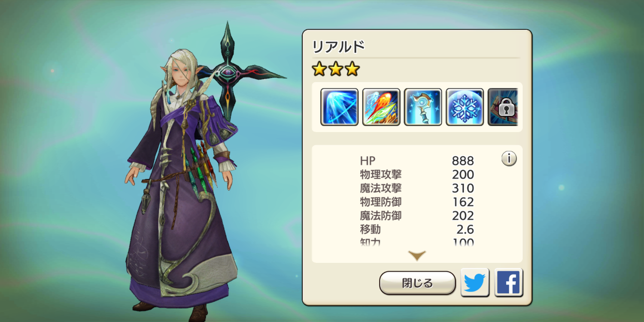Viewport: 644px width, 322px height.
Task: Tap the locked skill with padlock
Action: 503,107
